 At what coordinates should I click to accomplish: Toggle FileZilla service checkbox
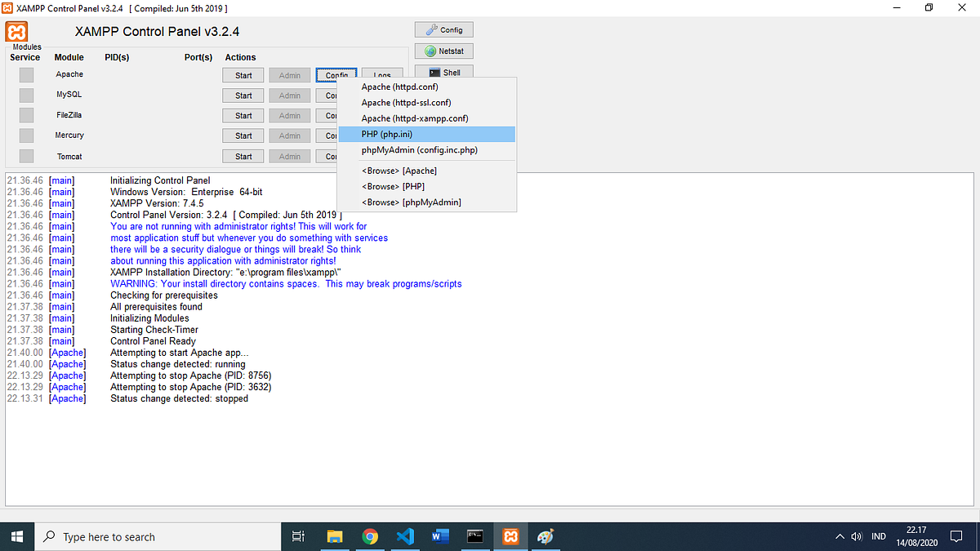(x=27, y=115)
